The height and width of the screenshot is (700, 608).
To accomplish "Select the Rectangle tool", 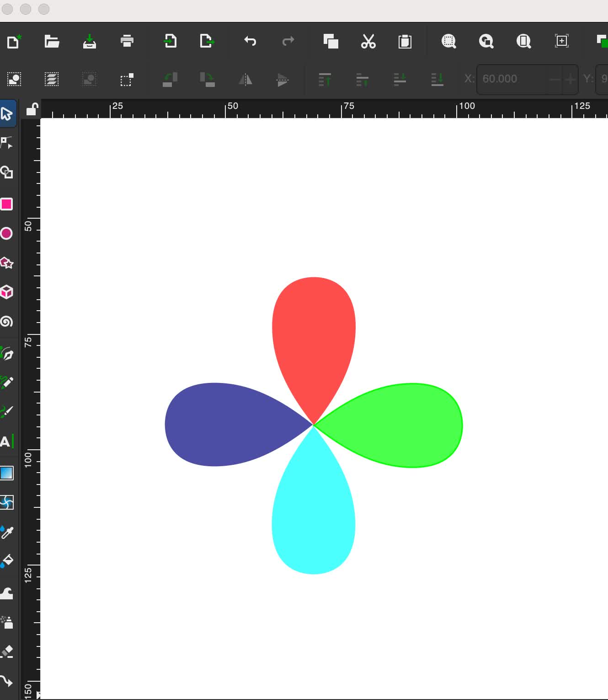I will [x=6, y=204].
